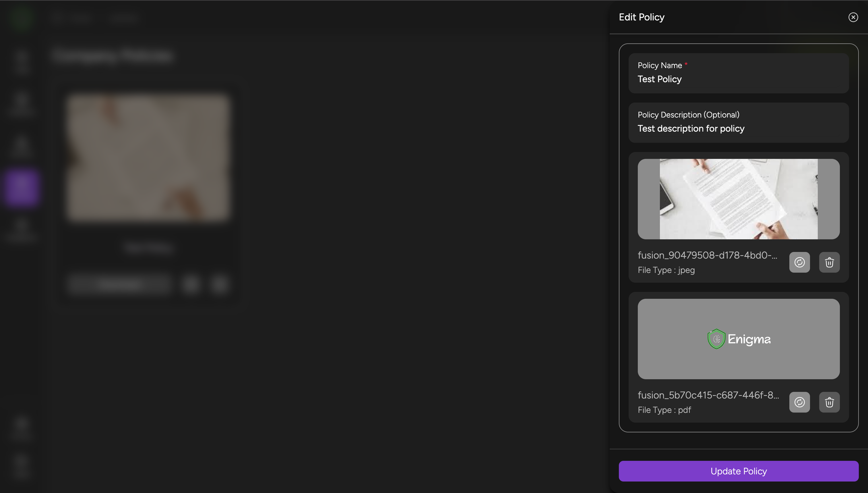Click the Enigma shield logo in pdf preview
The height and width of the screenshot is (493, 868).
pyautogui.click(x=716, y=339)
